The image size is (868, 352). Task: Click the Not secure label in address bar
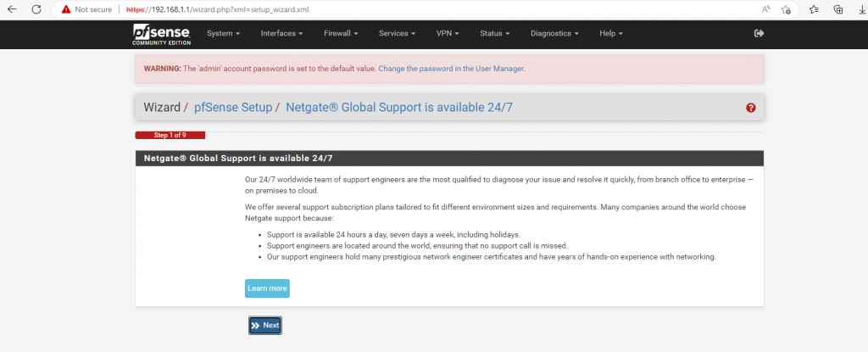pyautogui.click(x=93, y=9)
